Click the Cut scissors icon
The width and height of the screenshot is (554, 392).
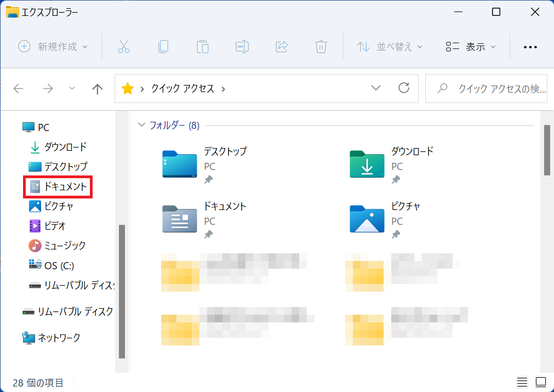(124, 47)
